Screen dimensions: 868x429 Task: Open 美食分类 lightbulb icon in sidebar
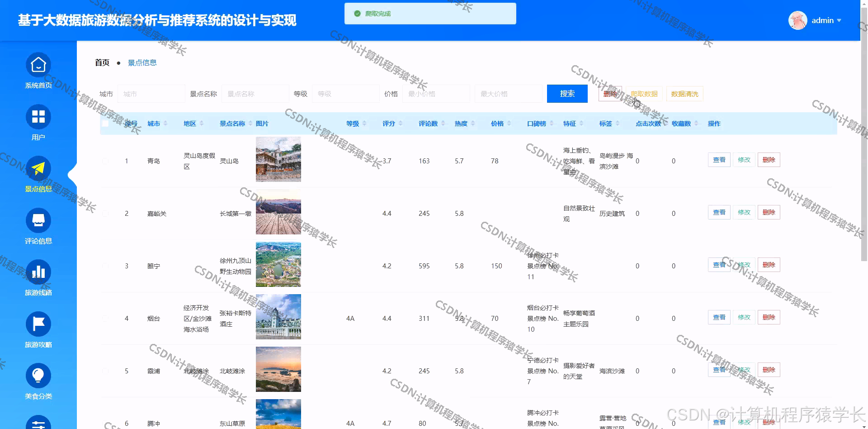38,376
